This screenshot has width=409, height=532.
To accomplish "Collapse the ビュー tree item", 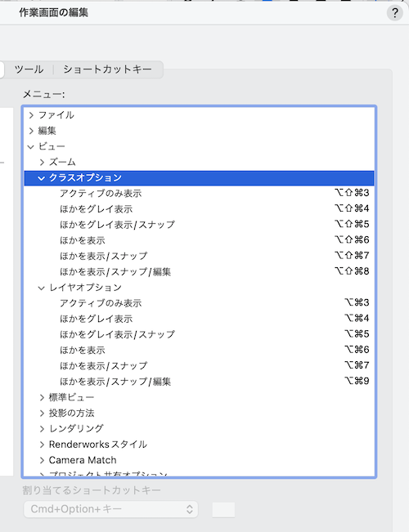I will 31,146.
